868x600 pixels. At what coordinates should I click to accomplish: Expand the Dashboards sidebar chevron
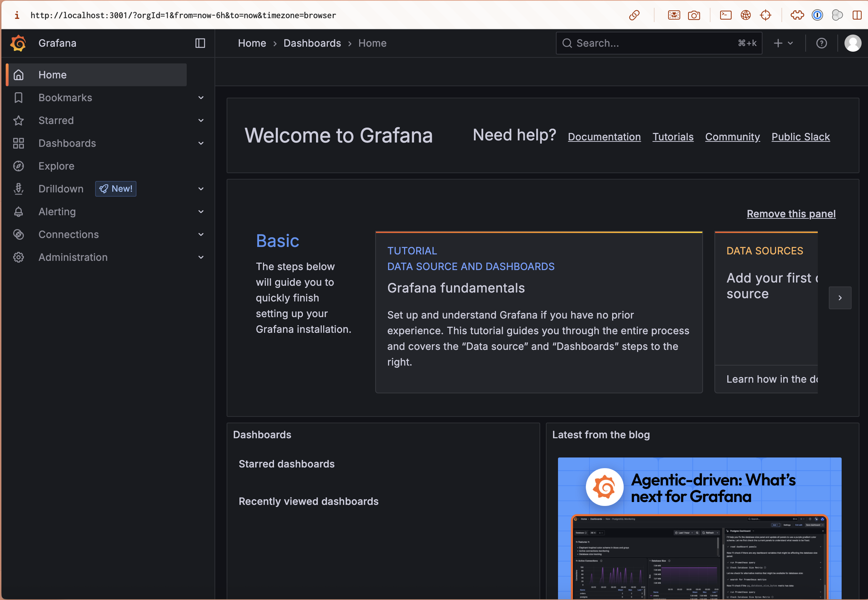[201, 143]
